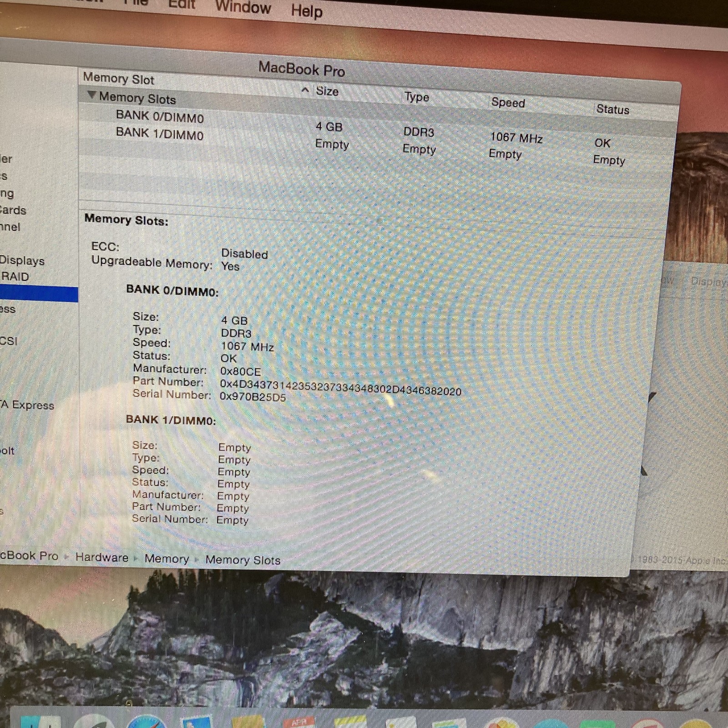The image size is (728, 728).
Task: Click Empty in Type column for BANK 1
Action: point(419,149)
